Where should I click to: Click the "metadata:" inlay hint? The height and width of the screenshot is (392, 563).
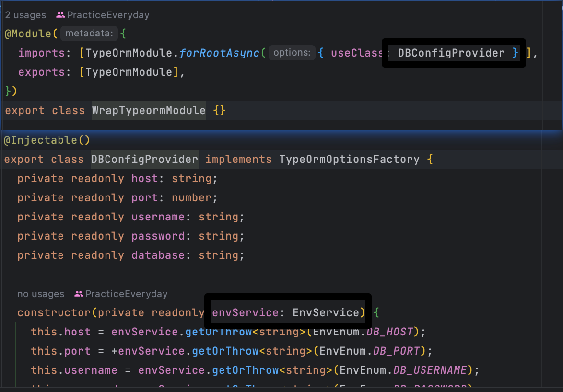coord(89,33)
